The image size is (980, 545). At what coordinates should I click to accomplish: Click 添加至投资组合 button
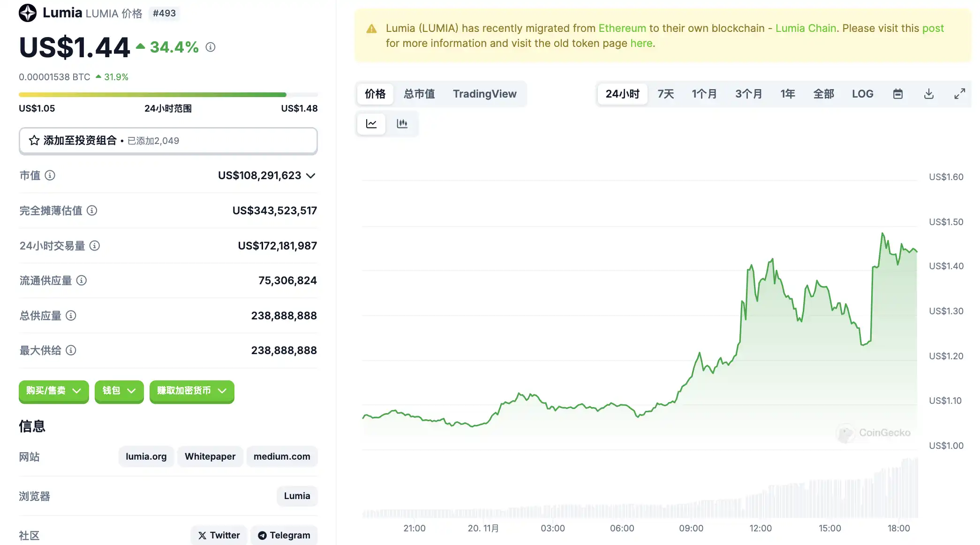coord(168,141)
